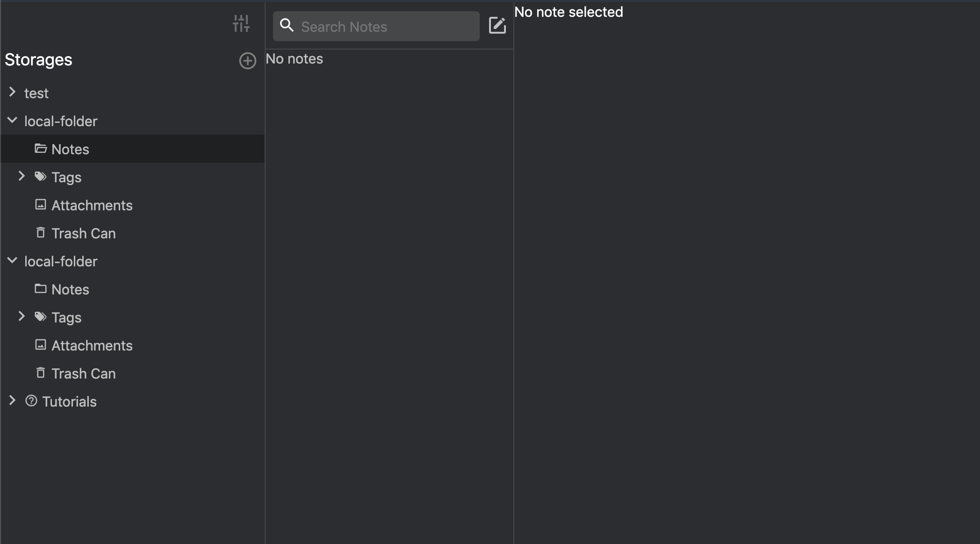The image size is (980, 544).
Task: Open the Tutorials help icon
Action: tap(31, 401)
